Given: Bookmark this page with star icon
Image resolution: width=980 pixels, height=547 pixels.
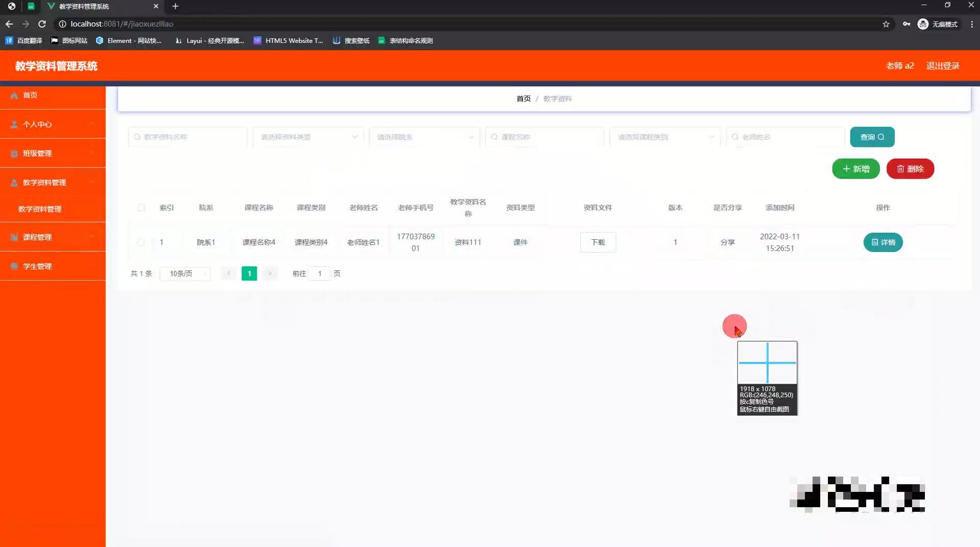Looking at the screenshot, I should [x=886, y=24].
